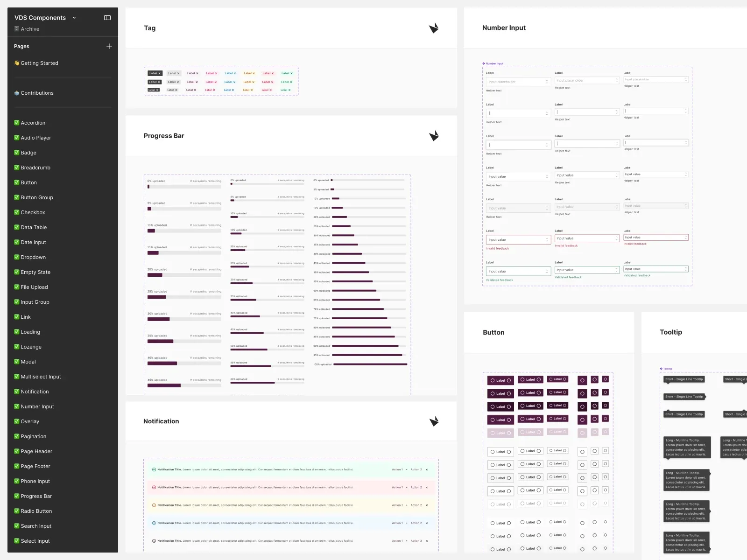Viewport: 747px width, 560px height.
Task: Dismiss the yellow notification with its X
Action: click(x=427, y=505)
